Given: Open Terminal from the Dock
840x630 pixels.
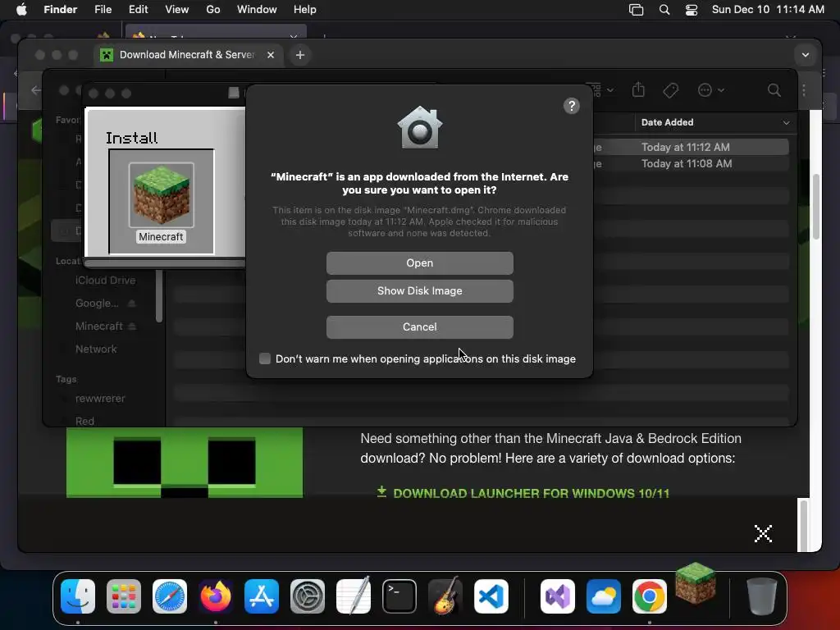Looking at the screenshot, I should click(x=399, y=596).
